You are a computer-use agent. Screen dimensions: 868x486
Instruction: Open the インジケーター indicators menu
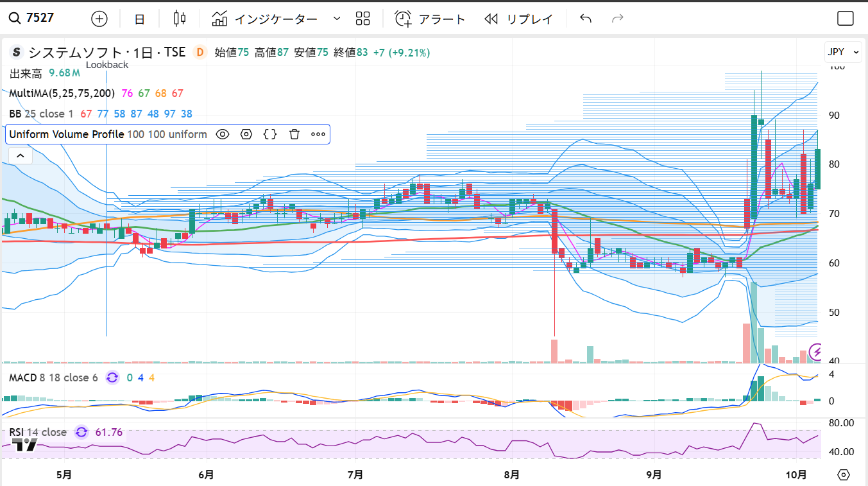[x=266, y=19]
